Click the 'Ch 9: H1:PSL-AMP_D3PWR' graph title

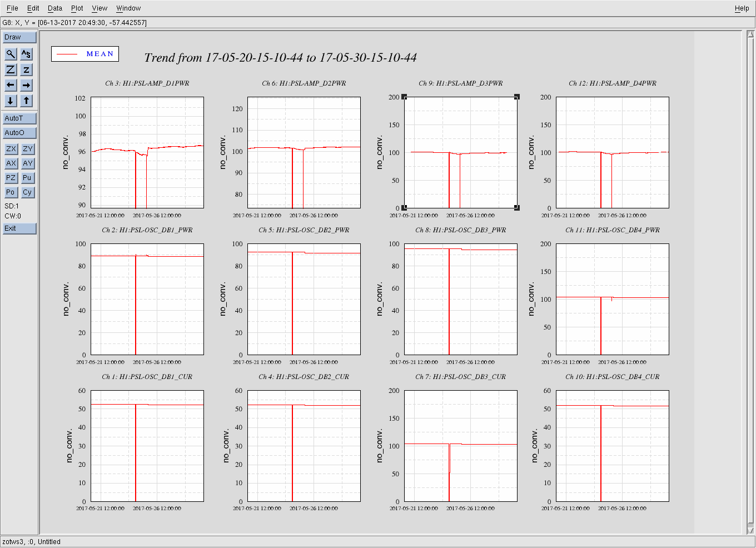click(x=461, y=83)
